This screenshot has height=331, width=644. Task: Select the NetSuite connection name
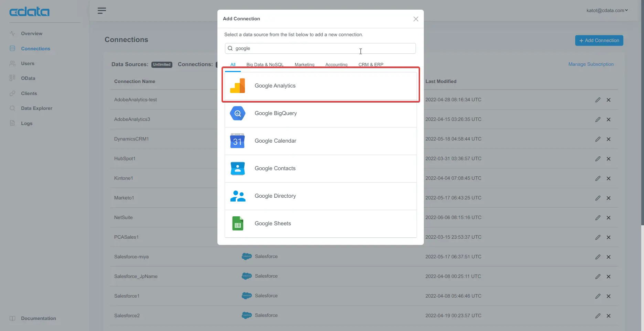[124, 217]
